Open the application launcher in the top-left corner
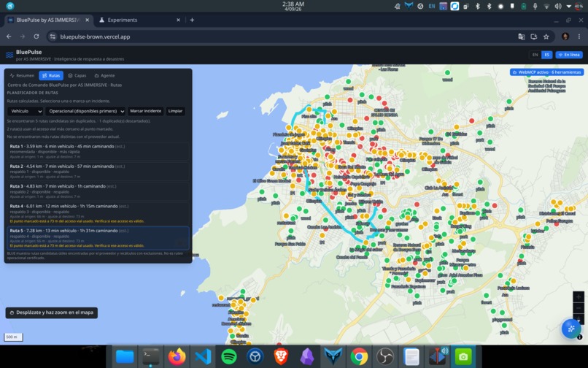This screenshot has width=588, height=368. [10, 6]
